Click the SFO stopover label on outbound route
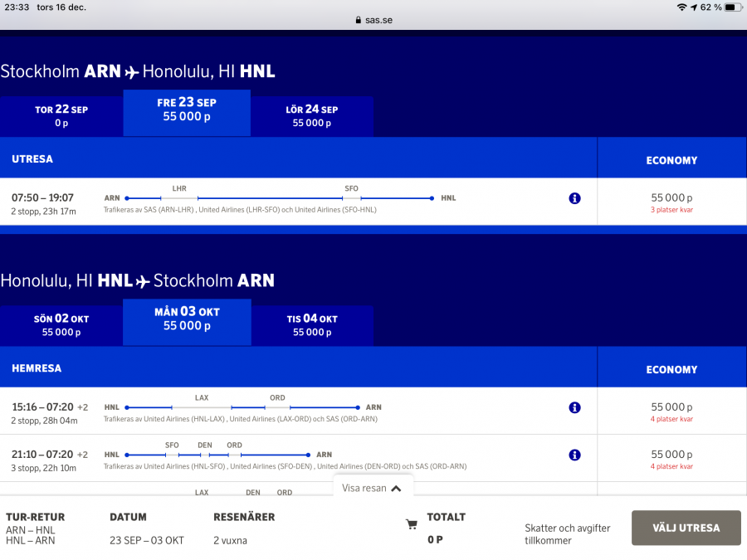This screenshot has height=560, width=747. [352, 188]
